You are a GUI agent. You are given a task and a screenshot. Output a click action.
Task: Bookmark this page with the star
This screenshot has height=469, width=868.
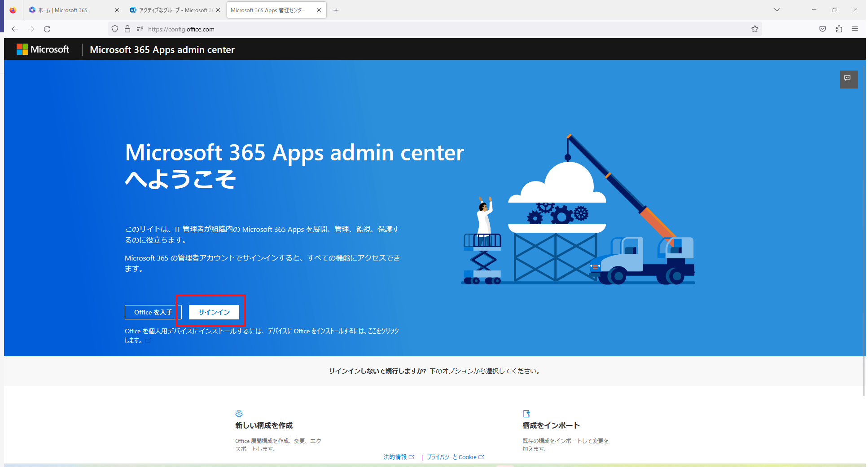755,29
